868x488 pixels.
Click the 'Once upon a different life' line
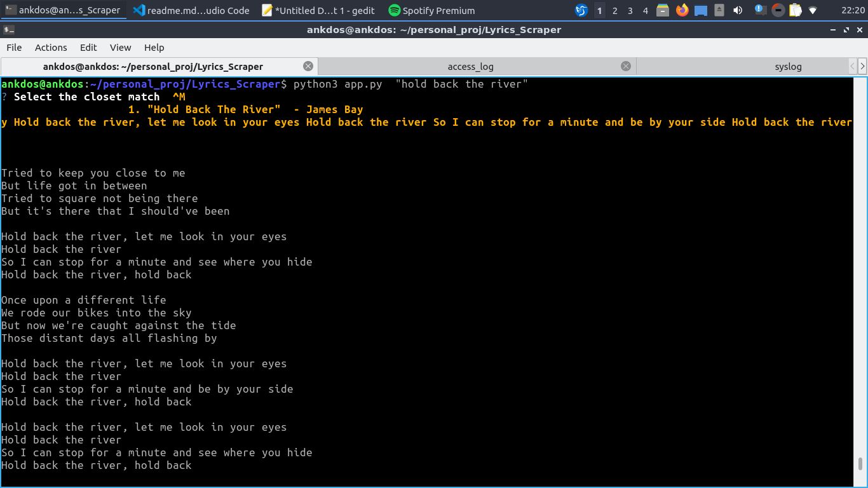click(84, 300)
